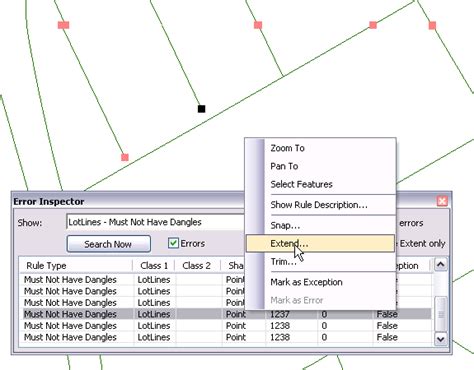Pick the Snap... fix option
This screenshot has height=370, width=474.
click(285, 225)
